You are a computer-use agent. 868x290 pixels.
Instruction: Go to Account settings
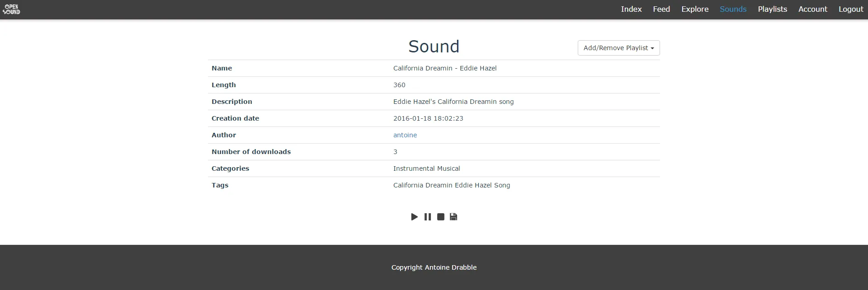(x=812, y=9)
